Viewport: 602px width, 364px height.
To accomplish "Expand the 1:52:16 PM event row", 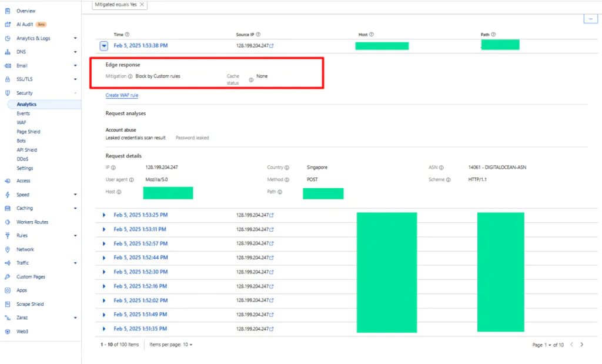I will click(103, 286).
